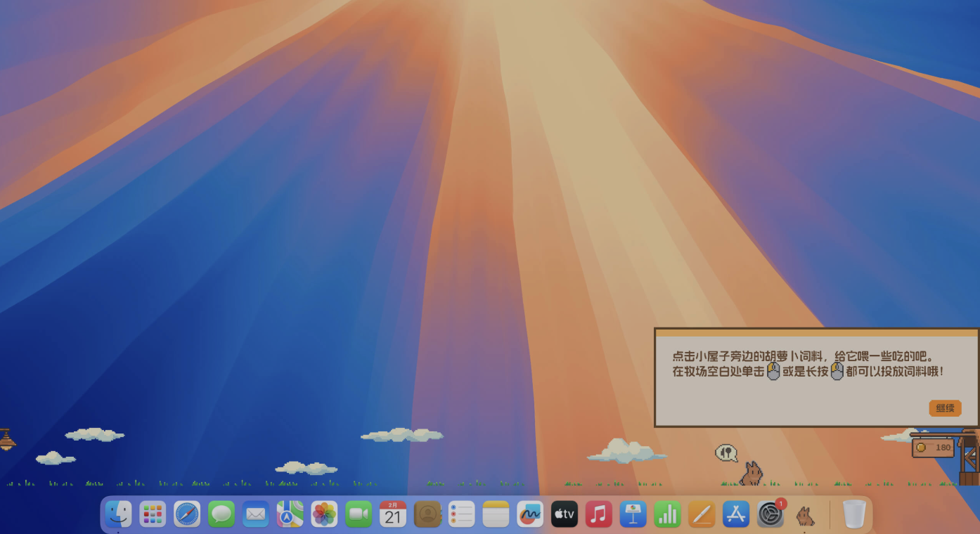Open System Settings with the notification badge
This screenshot has width=980, height=534.
[770, 514]
